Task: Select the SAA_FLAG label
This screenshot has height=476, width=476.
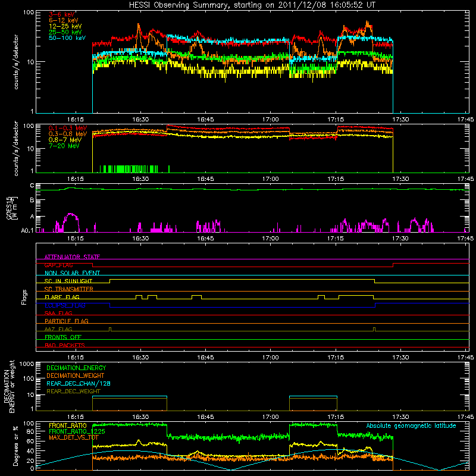Action: click(58, 313)
